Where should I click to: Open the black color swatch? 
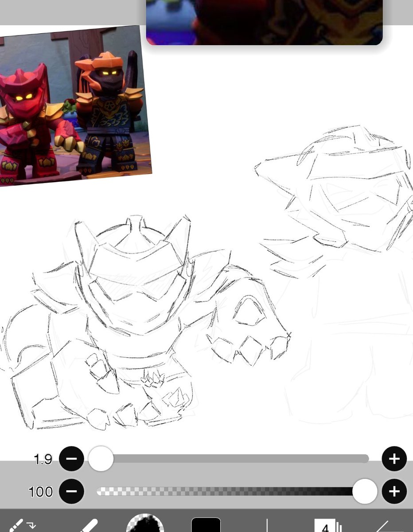point(206,525)
